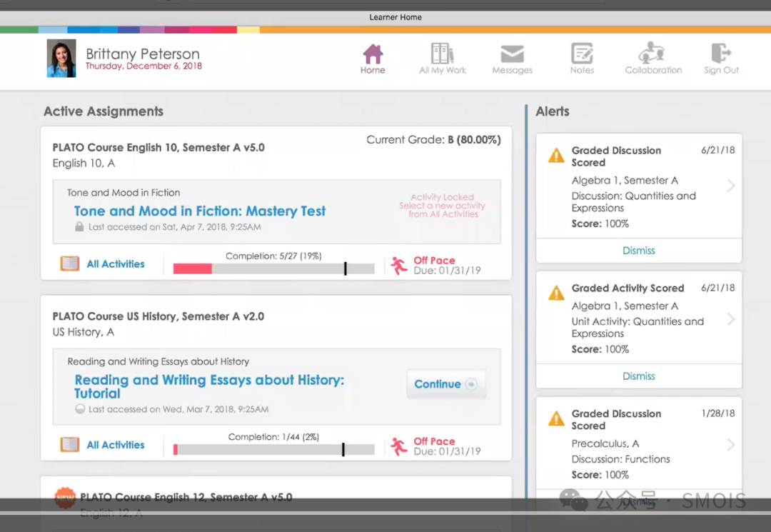Expand the Algebra Graded Discussion Scored alert chevron
This screenshot has height=532, width=771.
click(x=731, y=186)
